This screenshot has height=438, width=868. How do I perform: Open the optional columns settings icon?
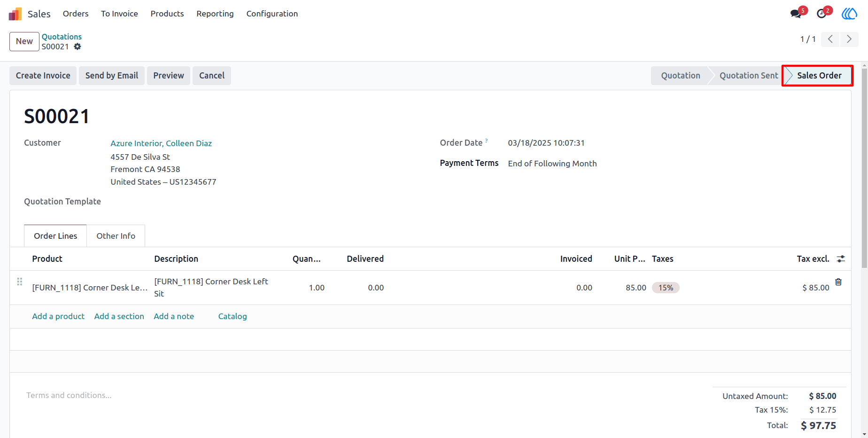841,259
